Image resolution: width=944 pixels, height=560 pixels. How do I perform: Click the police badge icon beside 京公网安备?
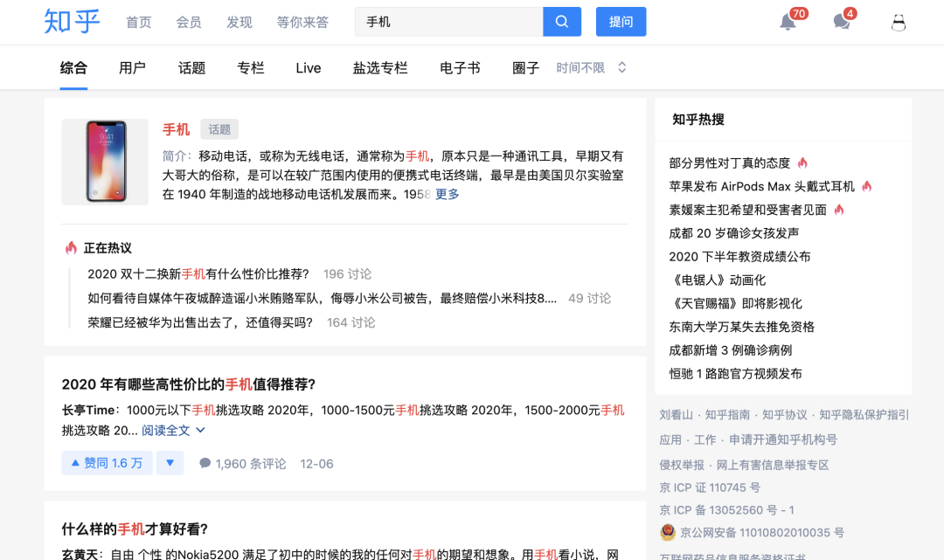(x=668, y=532)
